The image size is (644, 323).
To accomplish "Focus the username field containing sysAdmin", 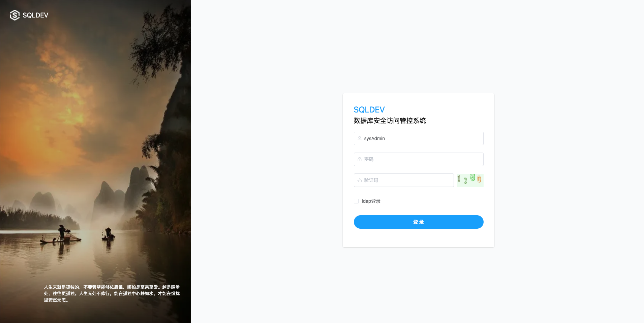I will [419, 138].
